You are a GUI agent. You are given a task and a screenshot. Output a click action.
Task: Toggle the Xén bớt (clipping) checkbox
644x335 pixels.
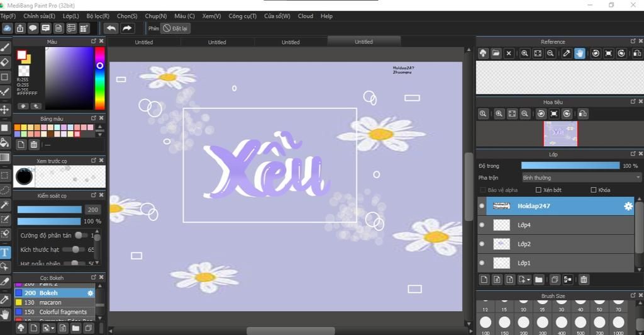point(538,190)
